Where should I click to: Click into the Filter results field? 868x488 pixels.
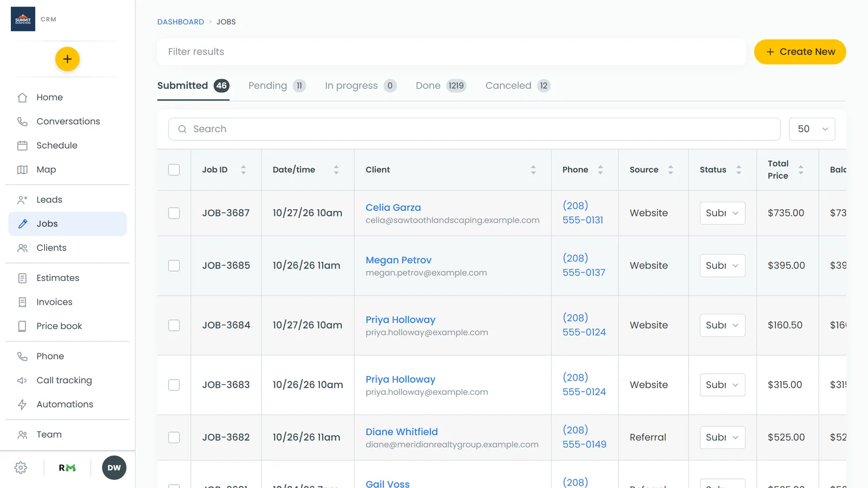tap(451, 52)
